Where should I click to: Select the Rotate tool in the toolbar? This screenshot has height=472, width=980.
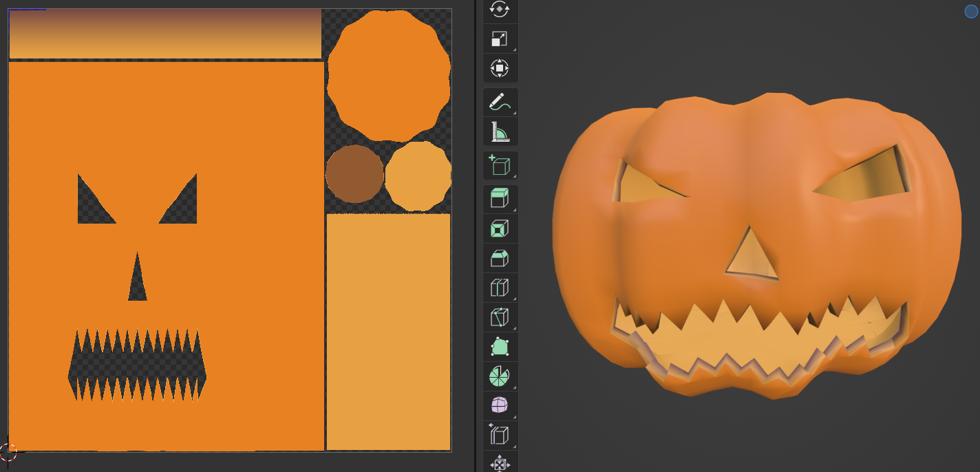[500, 10]
